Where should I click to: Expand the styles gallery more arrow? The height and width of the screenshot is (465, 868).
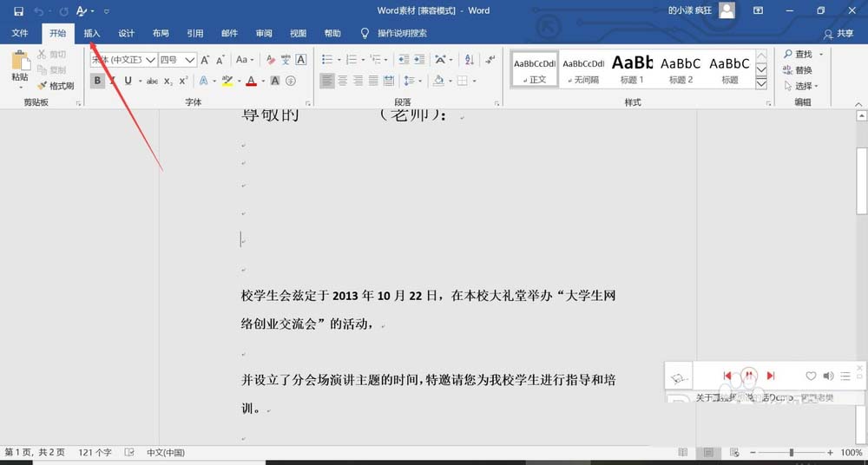(762, 83)
